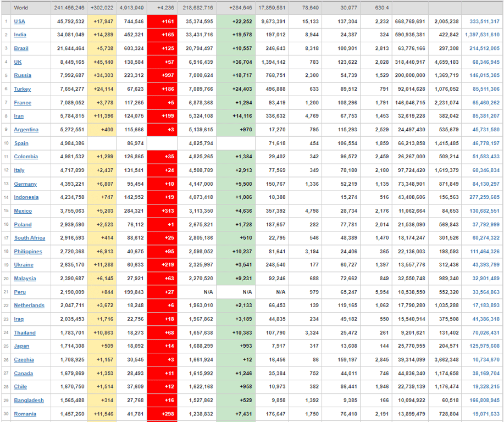The image size is (504, 422).
Task: Select Romania new deaths cell +298
Action: [162, 414]
